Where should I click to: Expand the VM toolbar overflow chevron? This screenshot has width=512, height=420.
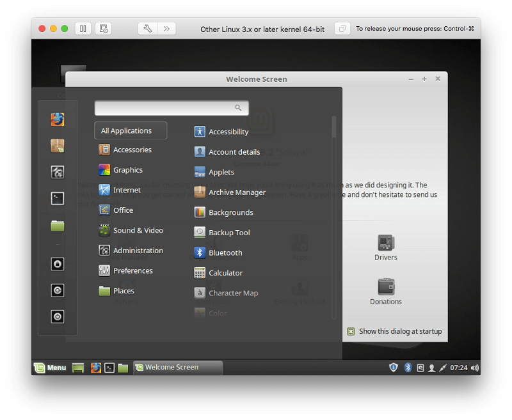166,29
